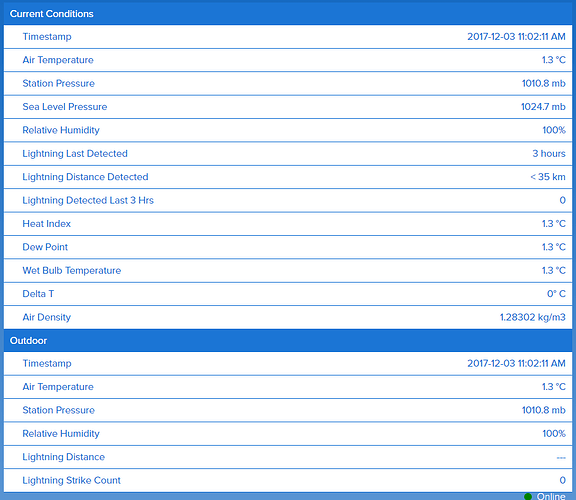Click the green Online status indicator dot
This screenshot has width=576, height=500.
(528, 497)
